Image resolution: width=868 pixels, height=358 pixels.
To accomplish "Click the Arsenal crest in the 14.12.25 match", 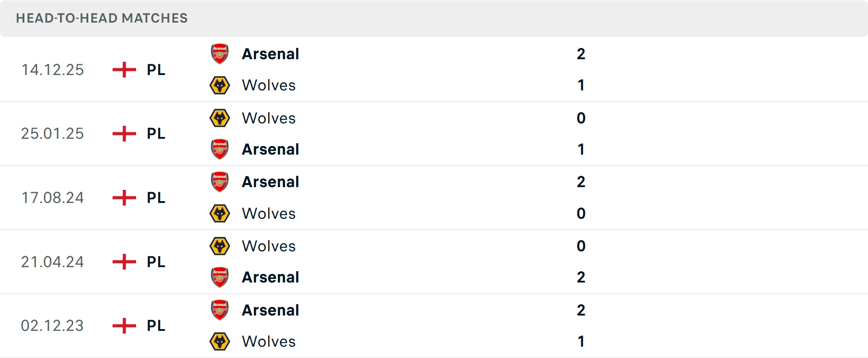I will click(x=220, y=54).
